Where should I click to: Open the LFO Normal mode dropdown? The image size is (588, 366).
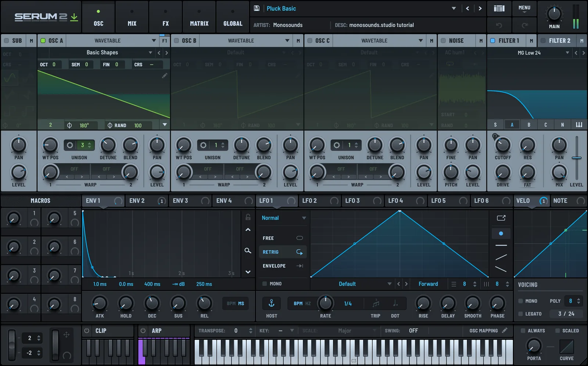[x=283, y=218]
